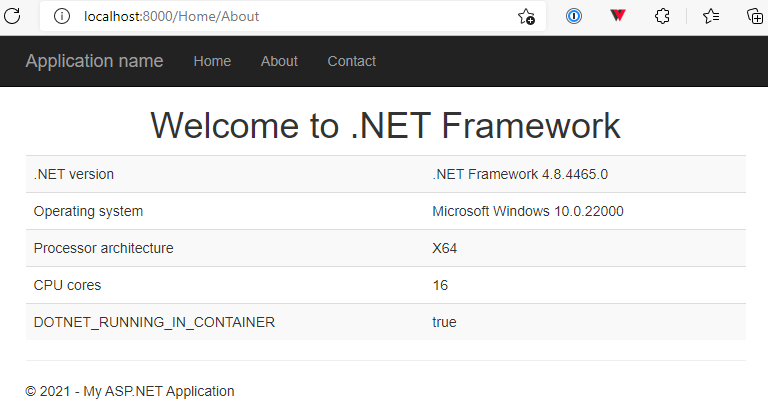Select the Welcome to .NET Framework heading

coord(385,126)
